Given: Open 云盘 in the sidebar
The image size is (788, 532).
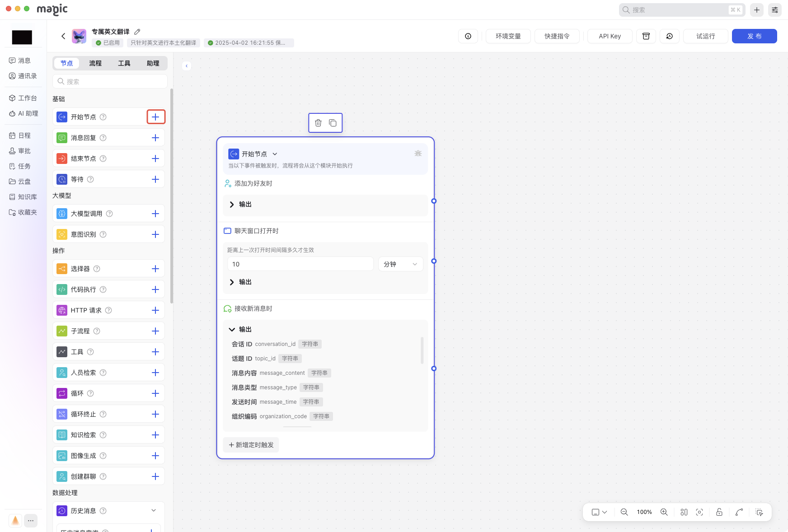Looking at the screenshot, I should tap(20, 182).
